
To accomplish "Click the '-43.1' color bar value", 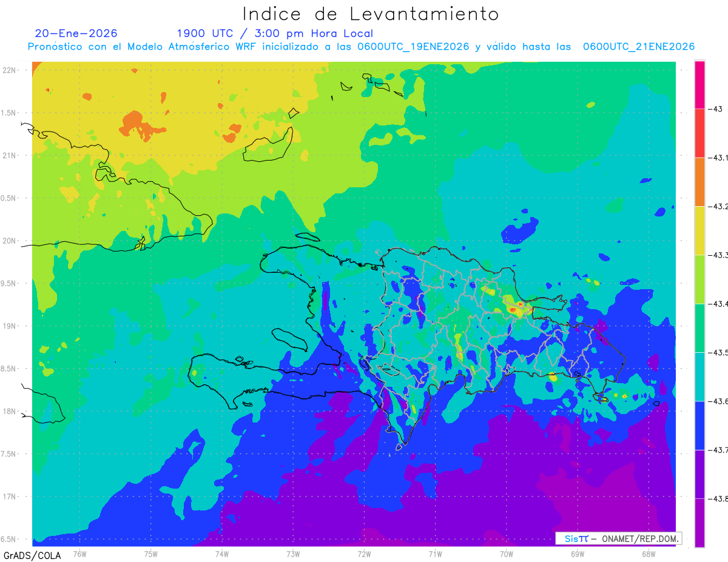I will coord(718,158).
